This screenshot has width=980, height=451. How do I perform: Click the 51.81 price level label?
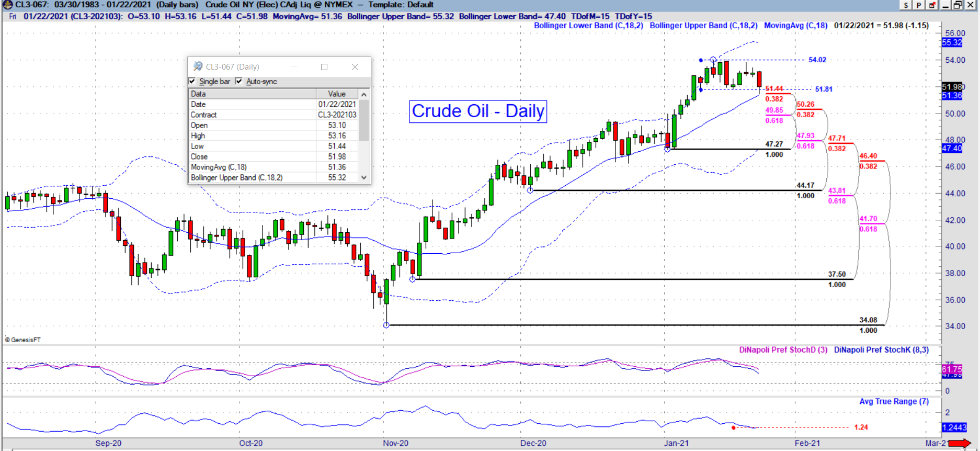point(823,89)
